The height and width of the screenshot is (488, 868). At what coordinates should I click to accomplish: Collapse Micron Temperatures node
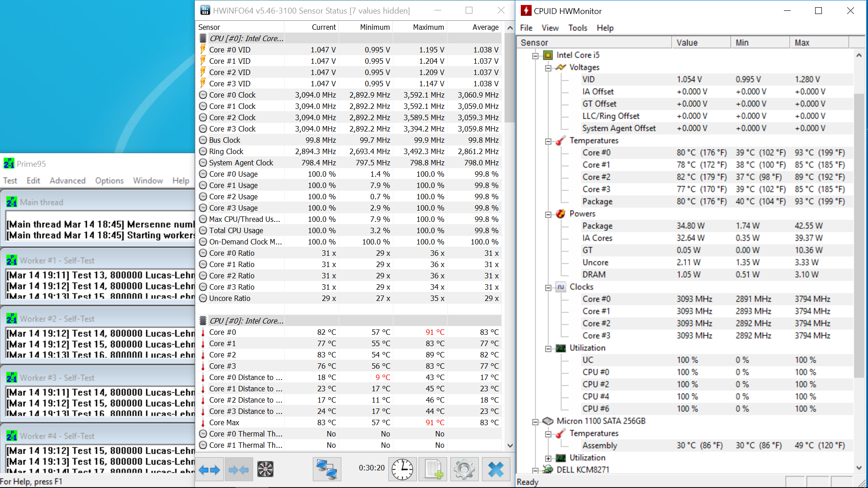[548, 434]
